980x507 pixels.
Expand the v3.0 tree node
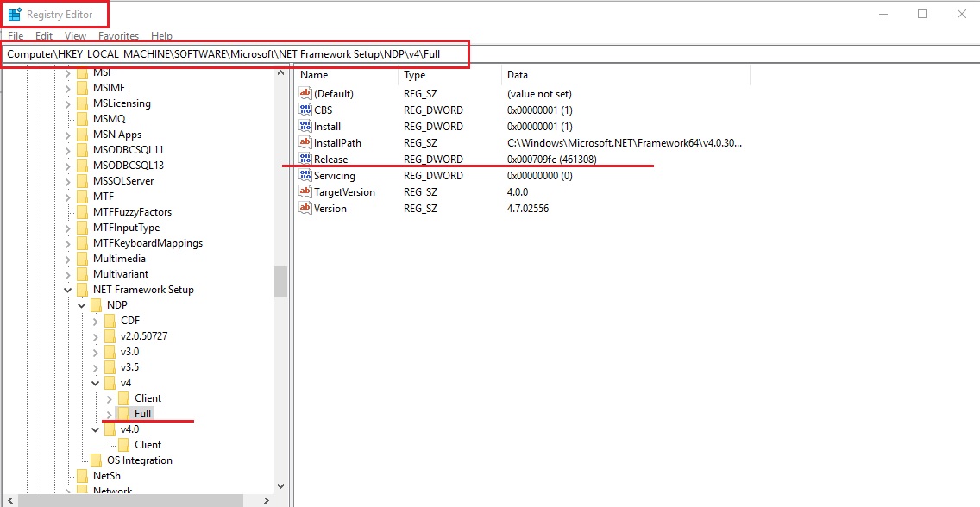(95, 352)
